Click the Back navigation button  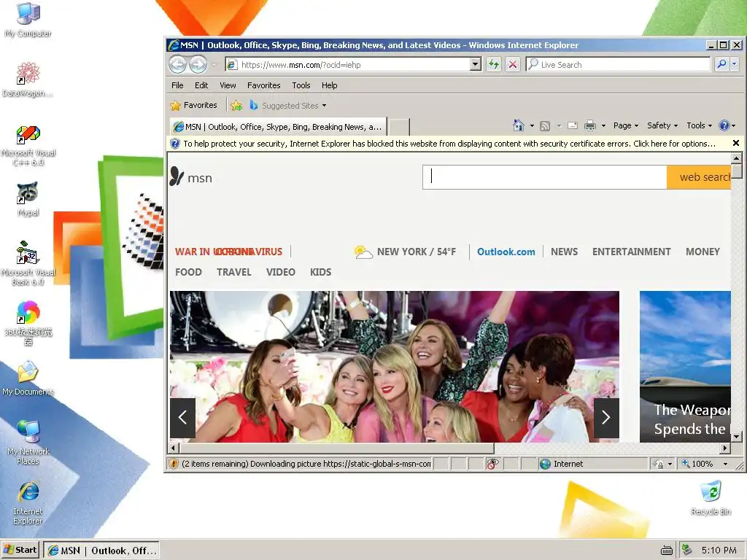coord(178,64)
